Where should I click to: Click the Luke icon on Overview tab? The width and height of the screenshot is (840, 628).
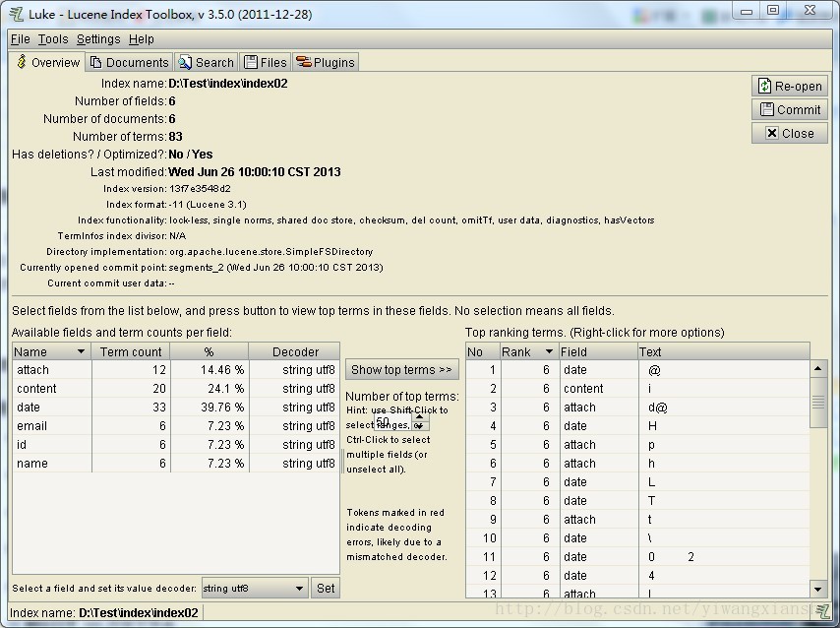tap(22, 62)
